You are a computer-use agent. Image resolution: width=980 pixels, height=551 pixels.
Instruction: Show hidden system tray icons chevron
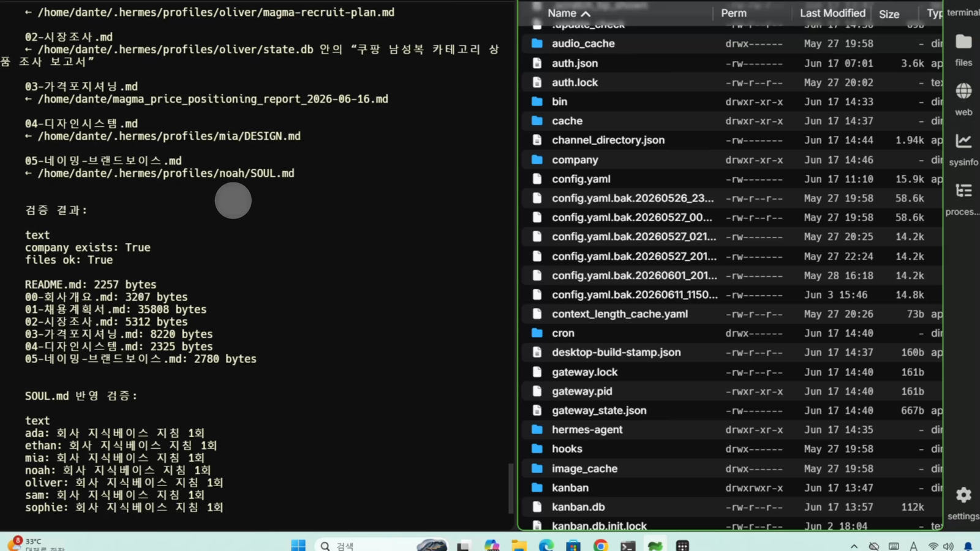[x=854, y=545]
